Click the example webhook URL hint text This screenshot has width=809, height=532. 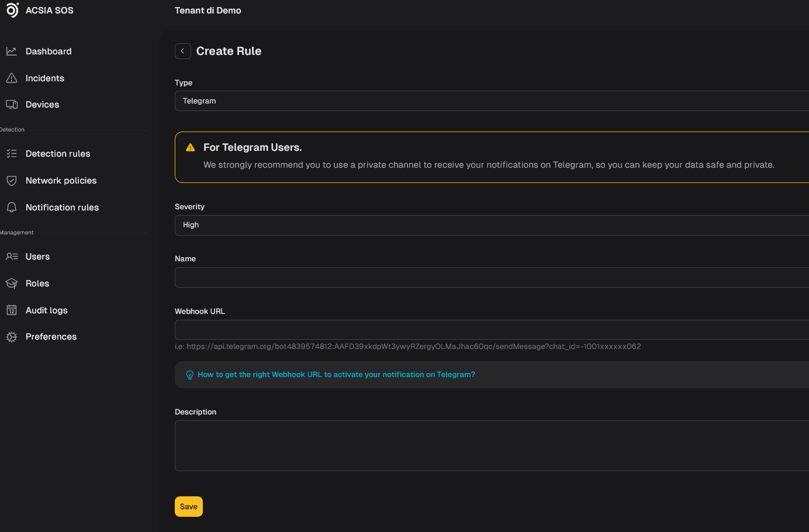408,347
